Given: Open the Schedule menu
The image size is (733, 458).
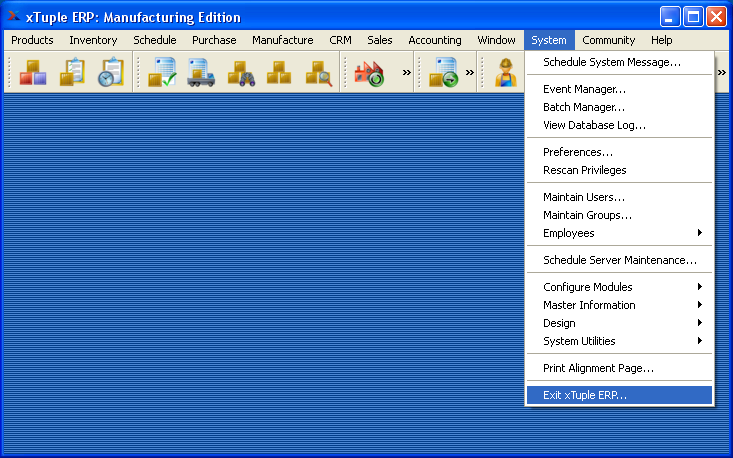Looking at the screenshot, I should 155,40.
